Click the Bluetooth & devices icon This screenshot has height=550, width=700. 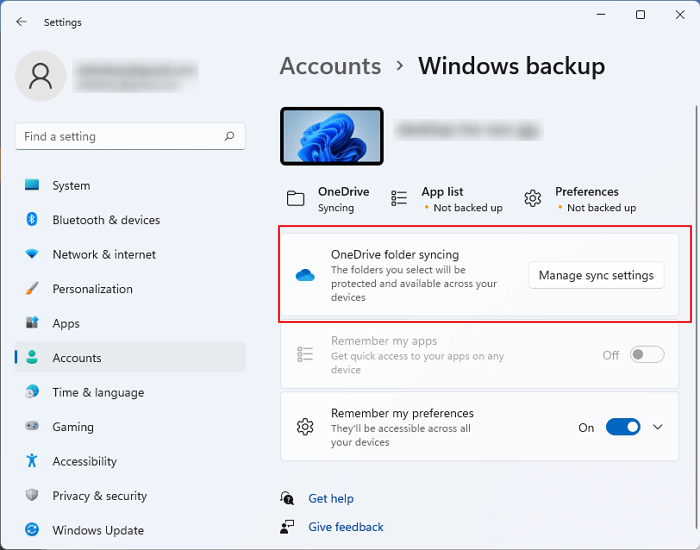[32, 220]
